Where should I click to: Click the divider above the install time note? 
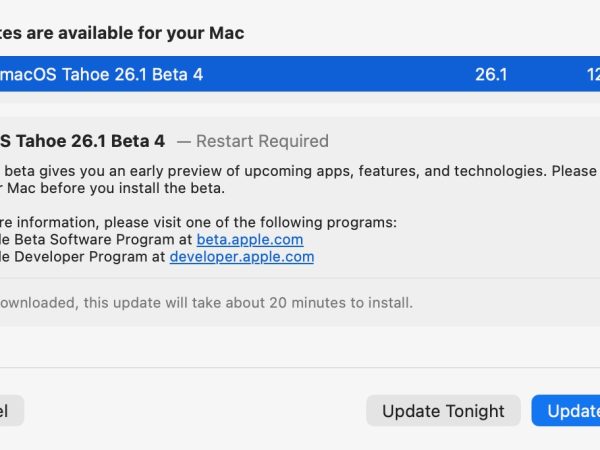pyautogui.click(x=300, y=279)
